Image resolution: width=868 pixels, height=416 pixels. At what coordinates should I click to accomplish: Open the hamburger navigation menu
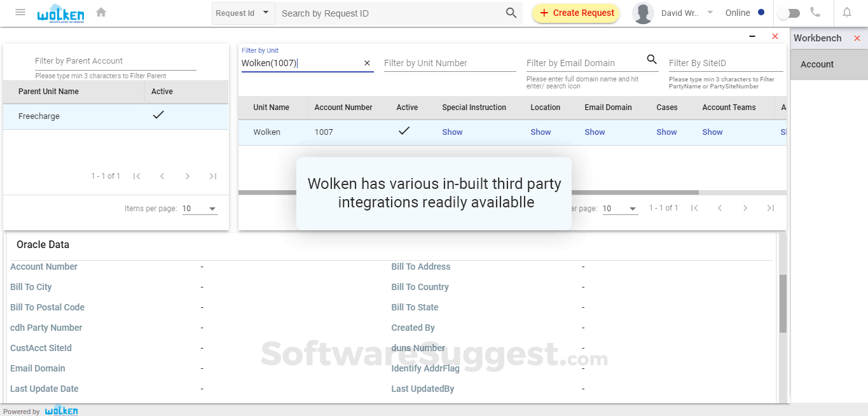tap(20, 12)
